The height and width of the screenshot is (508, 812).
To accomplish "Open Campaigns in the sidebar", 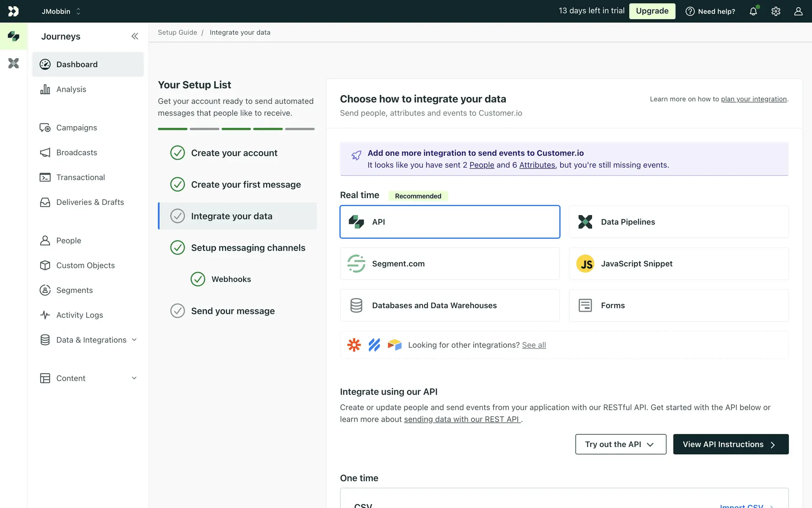I will pyautogui.click(x=77, y=128).
